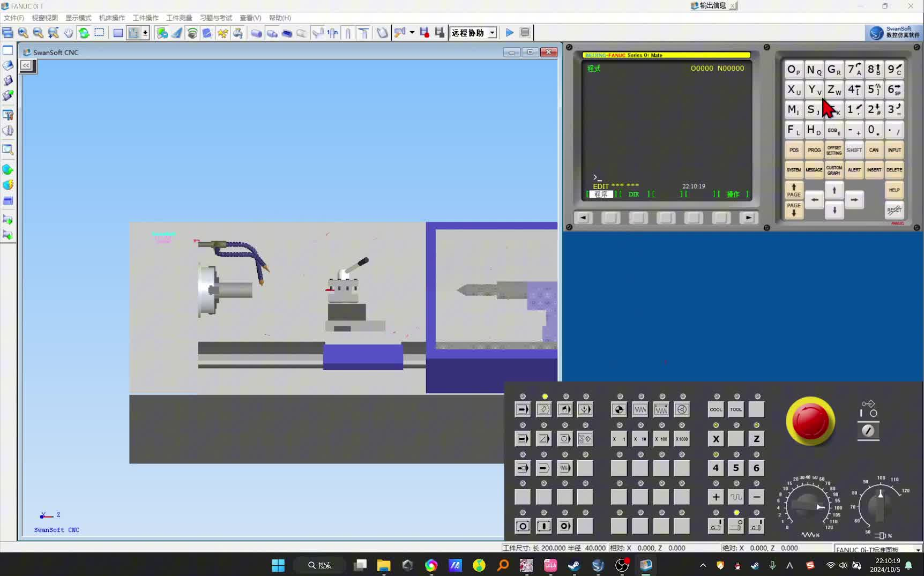
Task: Click the green rotate view icon
Action: (x=84, y=33)
